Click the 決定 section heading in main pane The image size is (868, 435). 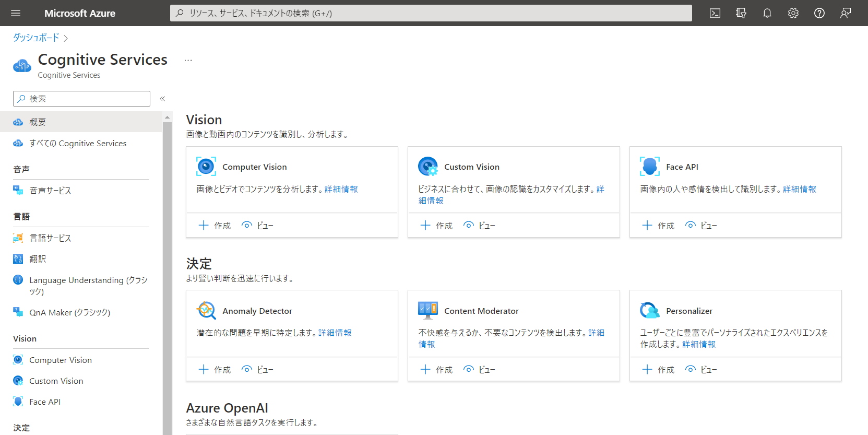pos(199,264)
